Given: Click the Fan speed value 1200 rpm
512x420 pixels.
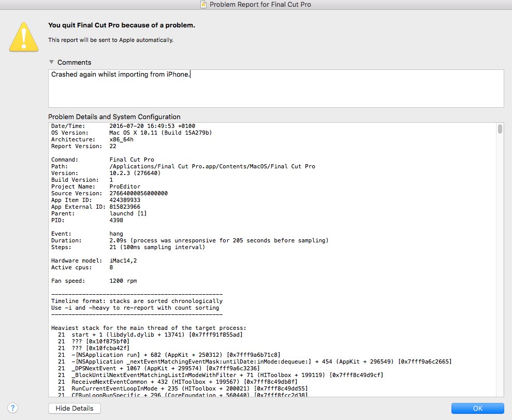Looking at the screenshot, I should click(123, 281).
